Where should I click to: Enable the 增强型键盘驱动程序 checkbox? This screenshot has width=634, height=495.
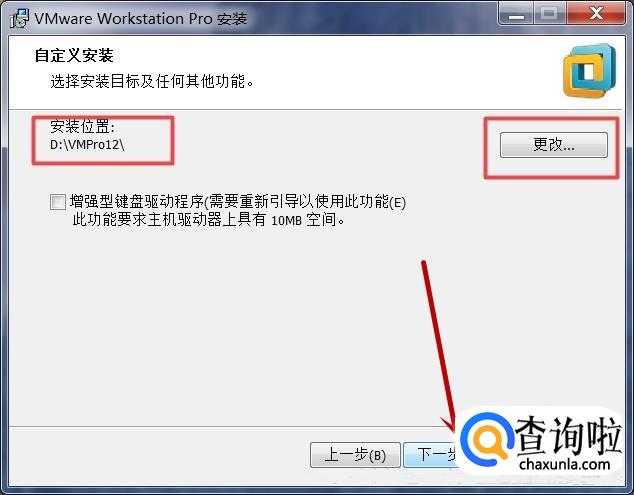click(58, 202)
